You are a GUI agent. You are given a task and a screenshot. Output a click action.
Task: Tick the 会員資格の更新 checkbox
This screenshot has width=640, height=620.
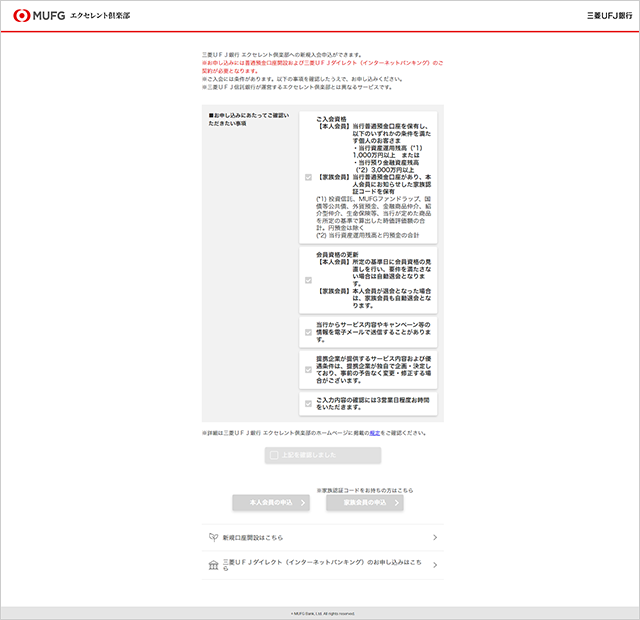coord(309,280)
